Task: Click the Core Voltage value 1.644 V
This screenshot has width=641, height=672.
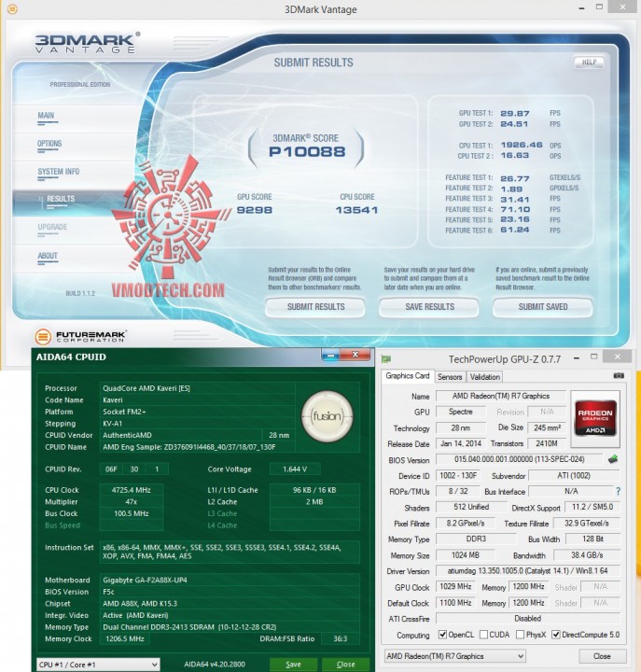Action: tap(295, 469)
